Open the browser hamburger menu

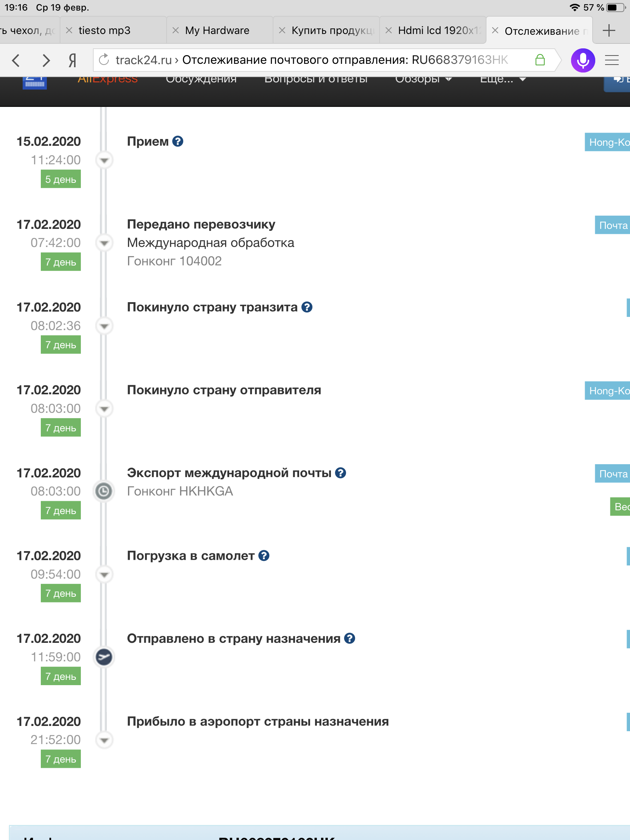[x=611, y=60]
